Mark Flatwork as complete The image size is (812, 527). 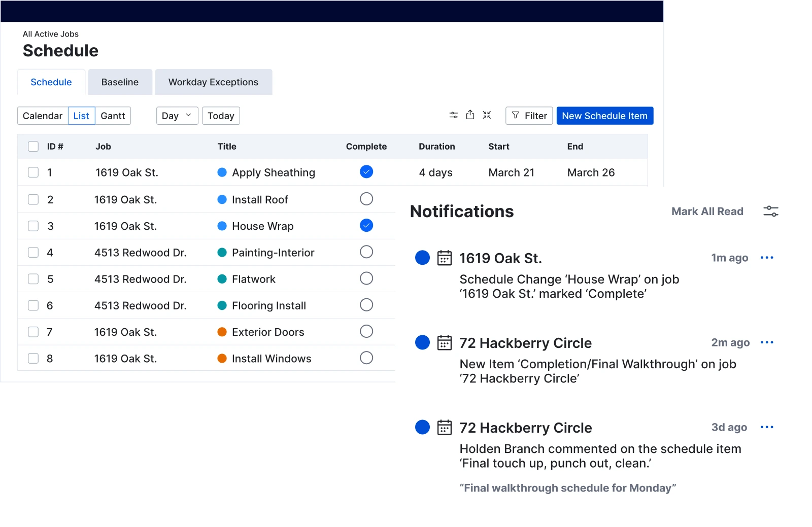coord(366,278)
